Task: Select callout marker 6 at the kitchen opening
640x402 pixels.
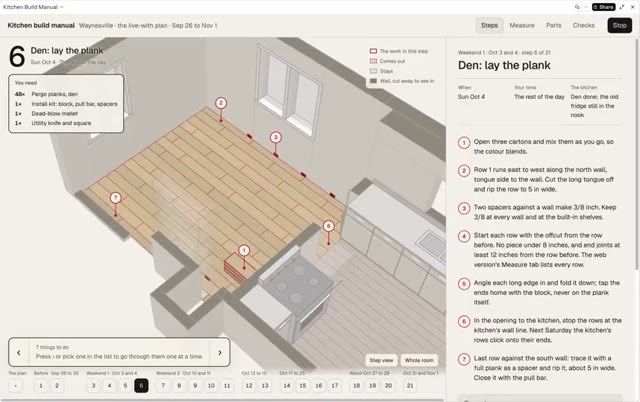Action: (329, 226)
